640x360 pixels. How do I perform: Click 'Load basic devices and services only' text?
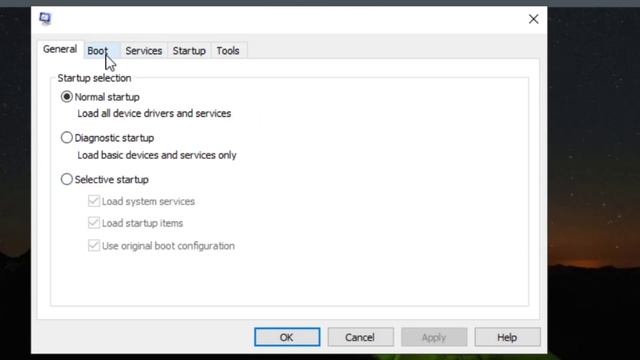point(157,155)
